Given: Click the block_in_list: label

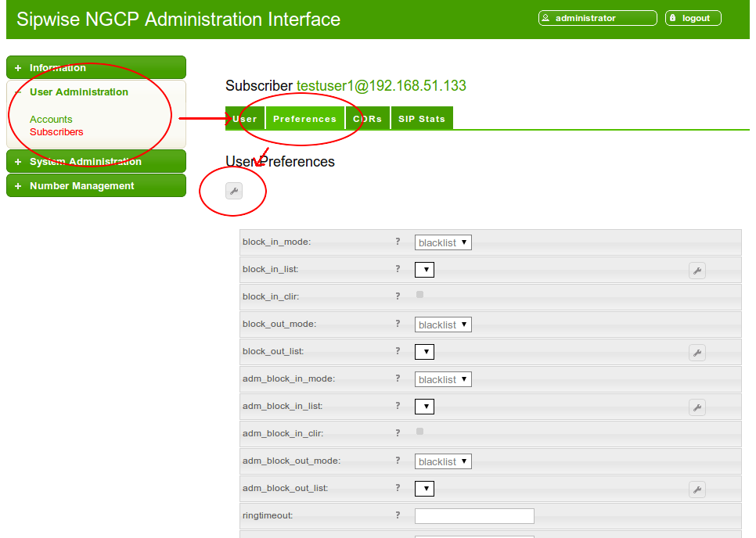Looking at the screenshot, I should [x=271, y=269].
